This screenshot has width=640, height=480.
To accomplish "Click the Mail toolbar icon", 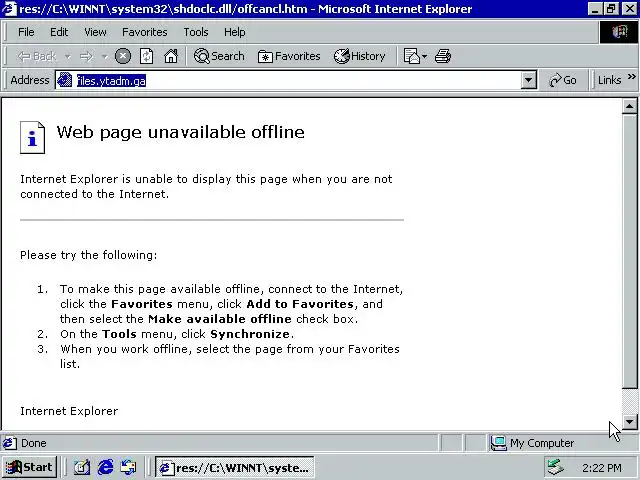I will click(x=411, y=56).
